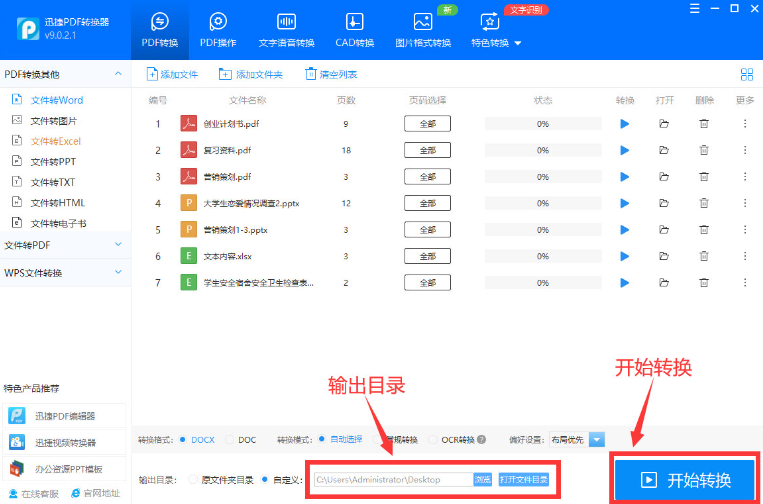763x504 pixels.
Task: Select 文件转电子书 in sidebar
Action: coord(58,223)
